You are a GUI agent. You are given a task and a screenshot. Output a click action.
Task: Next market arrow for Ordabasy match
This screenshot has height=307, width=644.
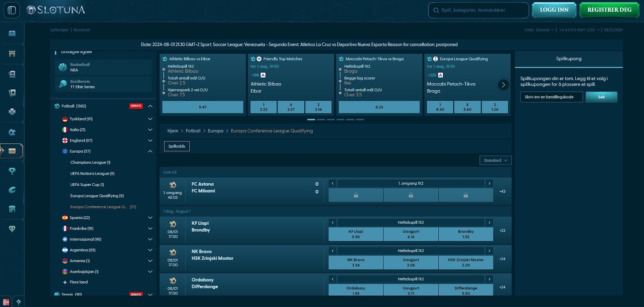pyautogui.click(x=489, y=279)
